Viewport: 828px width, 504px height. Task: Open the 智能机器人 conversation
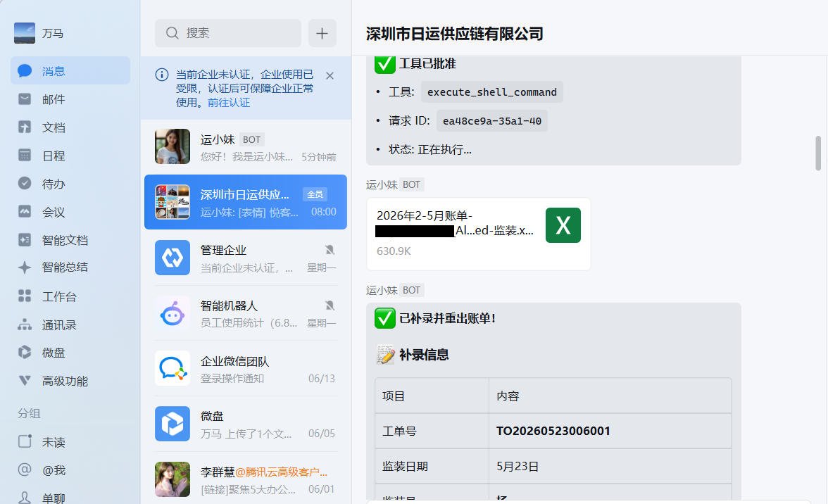point(246,313)
